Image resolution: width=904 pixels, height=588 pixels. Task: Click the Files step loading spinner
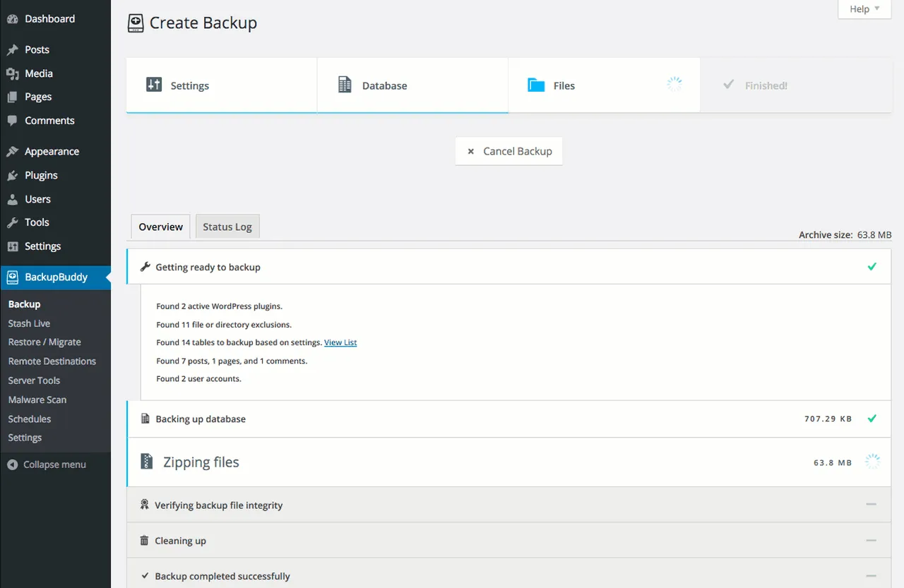pyautogui.click(x=674, y=85)
